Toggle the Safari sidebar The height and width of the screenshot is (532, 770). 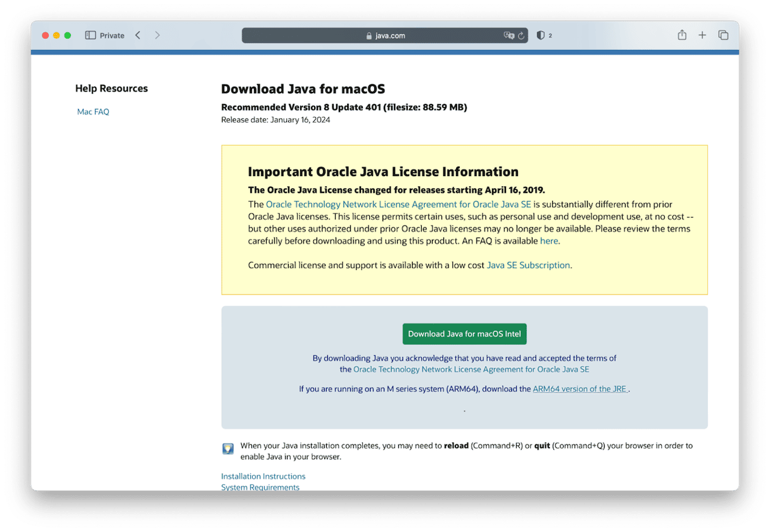(x=89, y=35)
